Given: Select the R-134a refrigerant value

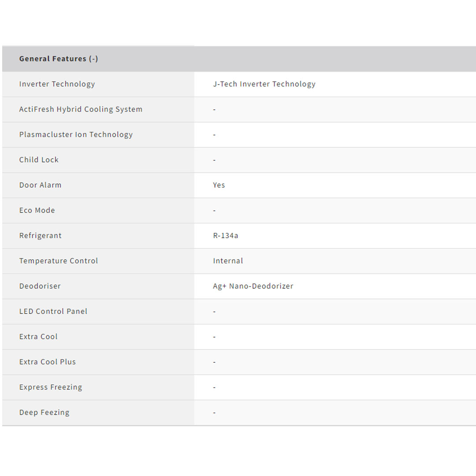Looking at the screenshot, I should (x=225, y=236).
